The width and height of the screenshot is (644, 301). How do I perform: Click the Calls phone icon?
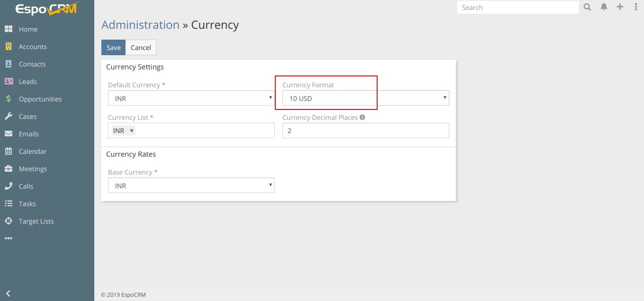pos(8,186)
